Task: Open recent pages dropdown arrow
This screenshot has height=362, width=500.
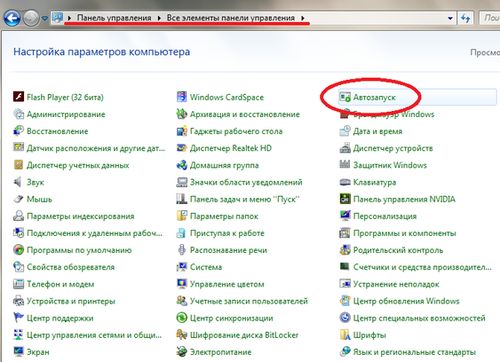Action: point(45,19)
